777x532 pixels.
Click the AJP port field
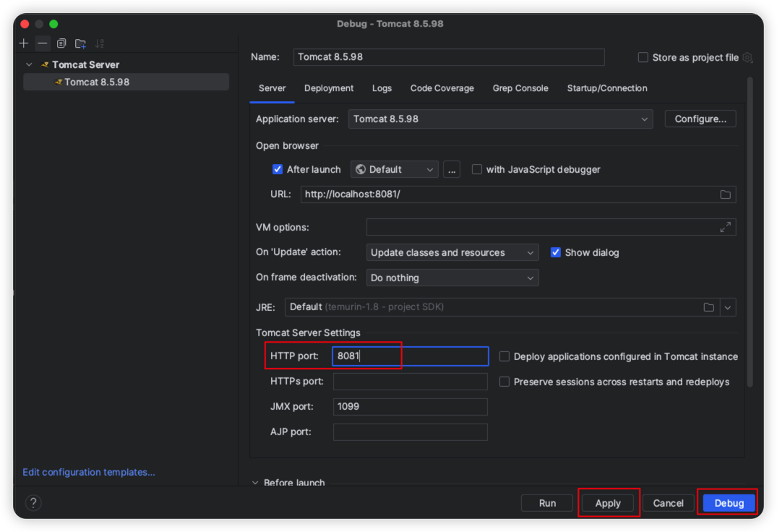pyautogui.click(x=411, y=432)
